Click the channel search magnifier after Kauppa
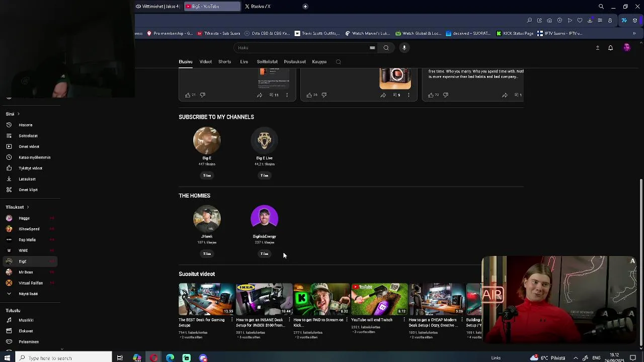644x362 pixels. point(338,62)
